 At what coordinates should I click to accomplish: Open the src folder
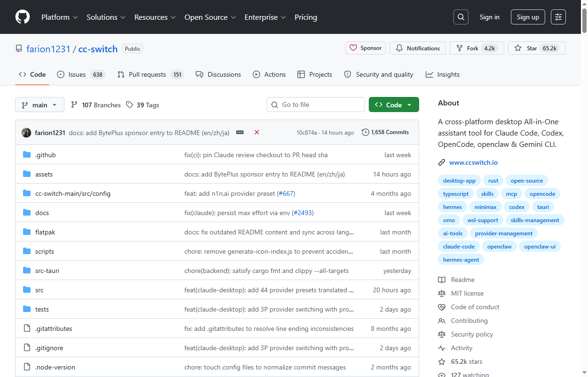click(40, 290)
